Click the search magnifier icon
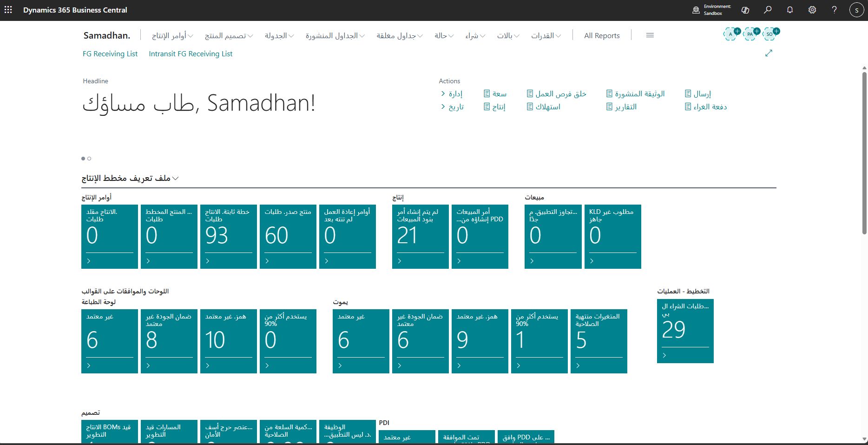Viewport: 868px width, 445px height. pyautogui.click(x=768, y=10)
